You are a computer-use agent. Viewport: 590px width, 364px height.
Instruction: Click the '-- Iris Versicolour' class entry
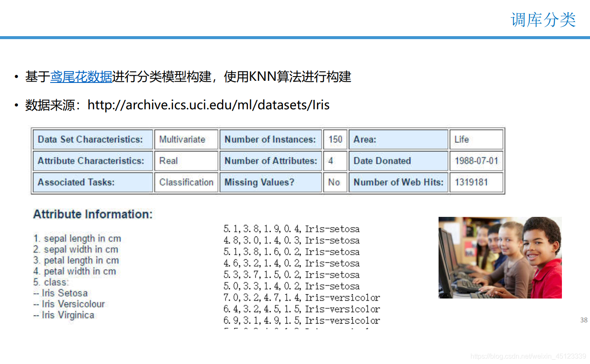(x=69, y=304)
